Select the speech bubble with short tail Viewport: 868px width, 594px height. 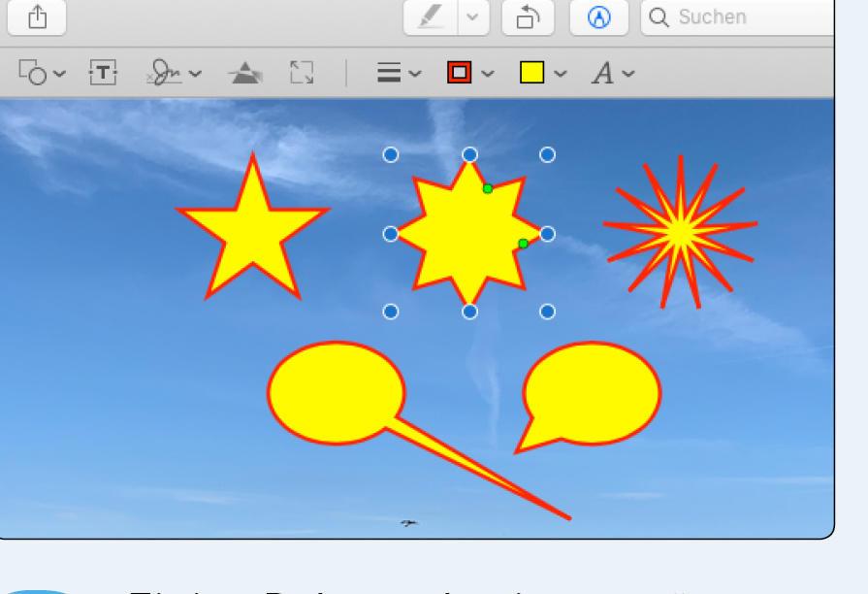click(592, 394)
